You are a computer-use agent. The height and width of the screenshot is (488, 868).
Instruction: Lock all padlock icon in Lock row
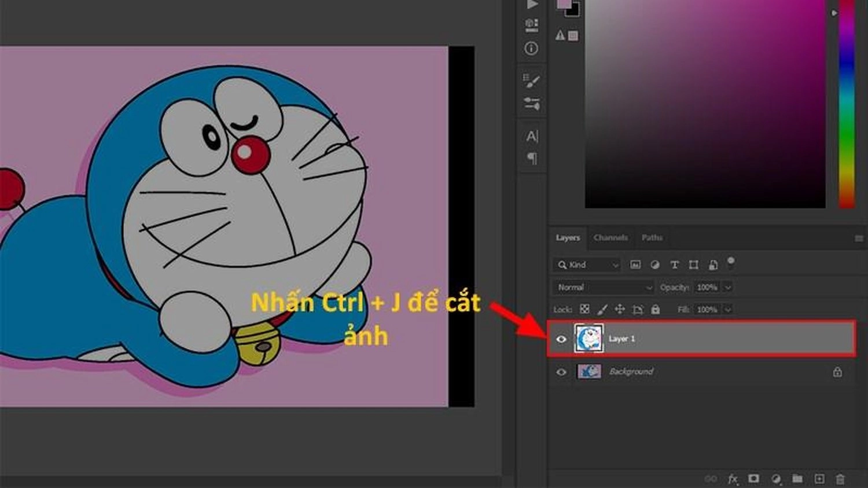(656, 310)
